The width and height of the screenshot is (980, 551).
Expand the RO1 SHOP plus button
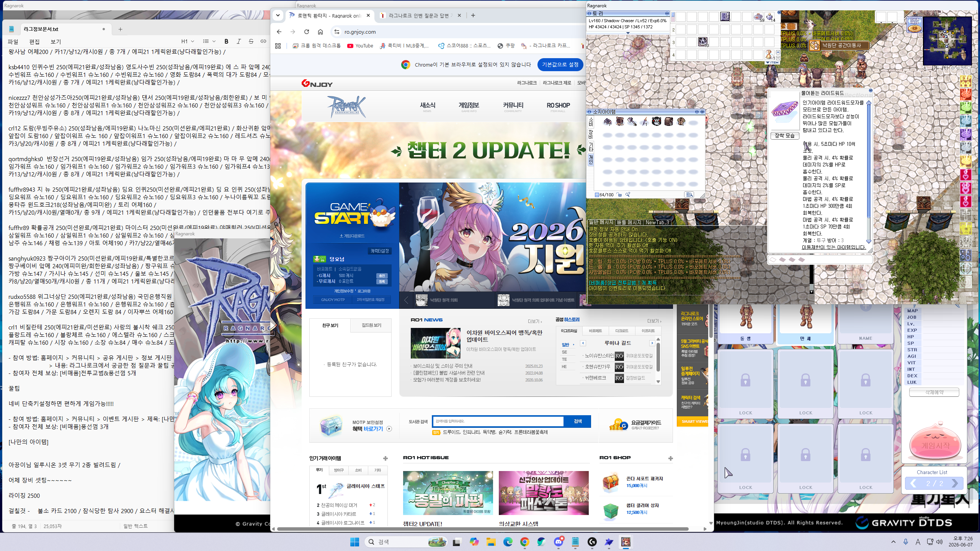point(670,458)
